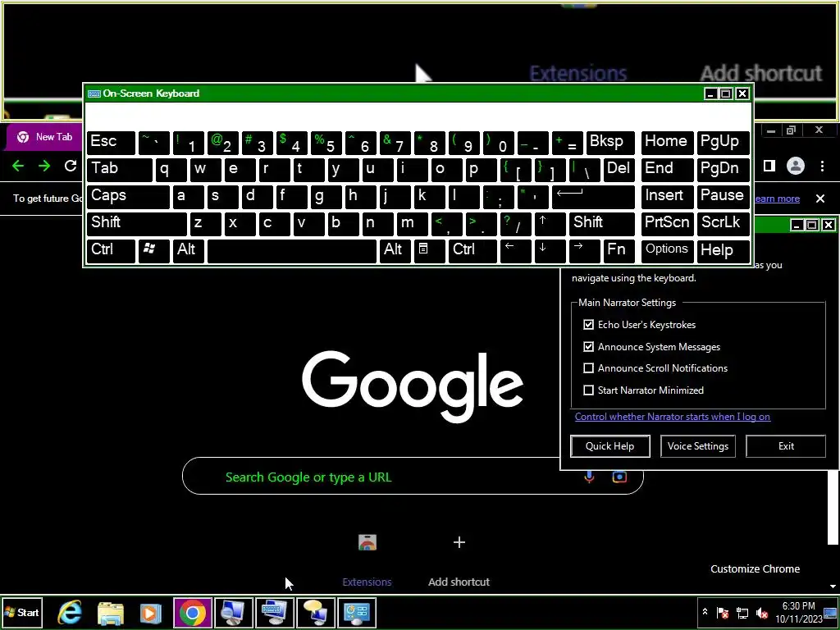Click the Del key on On-Screen Keyboard
This screenshot has width=840, height=630.
[x=619, y=170]
